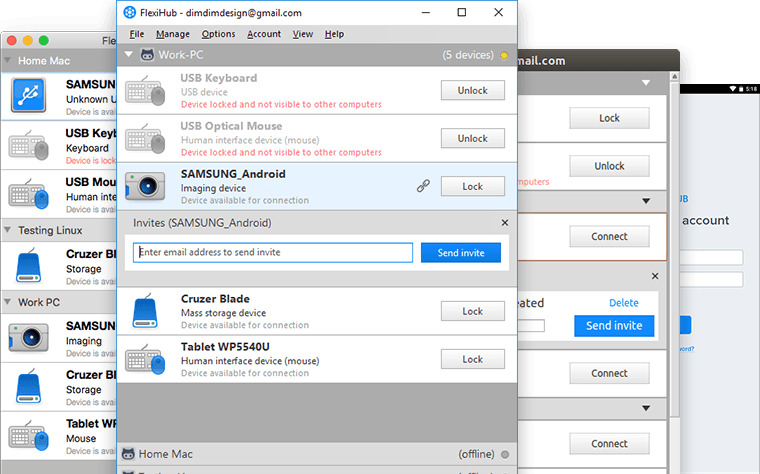Collapse Work PC group in Mac window

click(x=8, y=301)
